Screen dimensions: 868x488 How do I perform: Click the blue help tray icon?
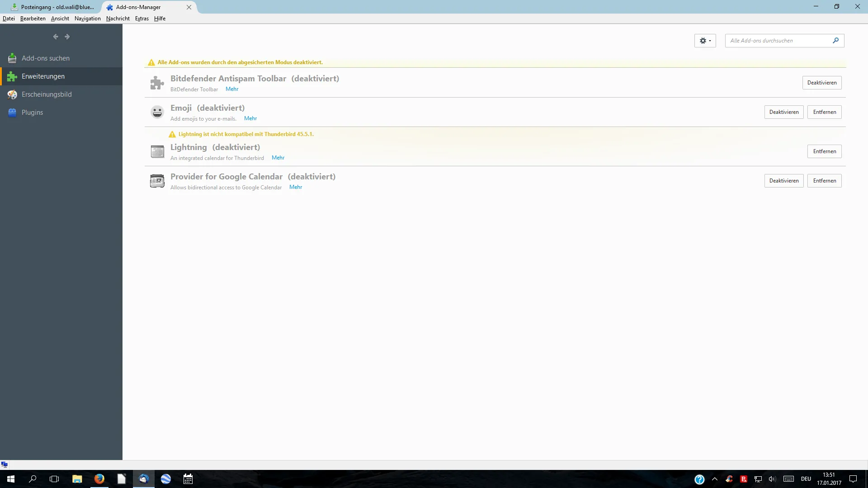point(699,479)
